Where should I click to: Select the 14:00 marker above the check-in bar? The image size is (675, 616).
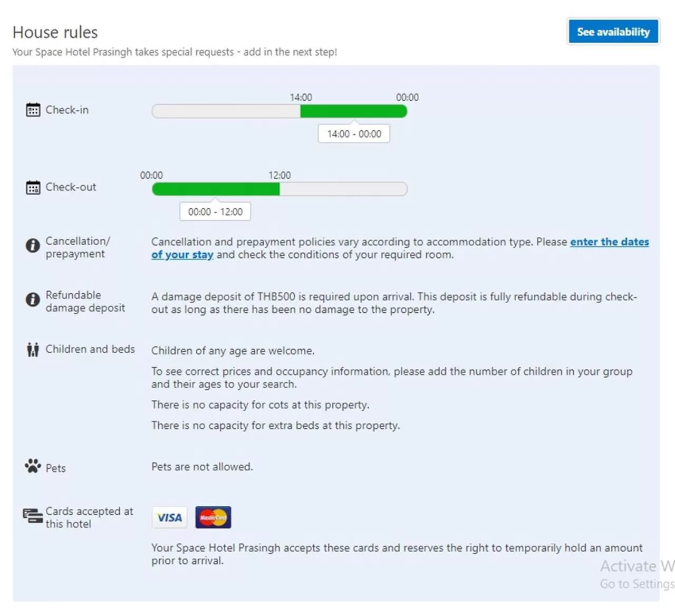point(301,98)
